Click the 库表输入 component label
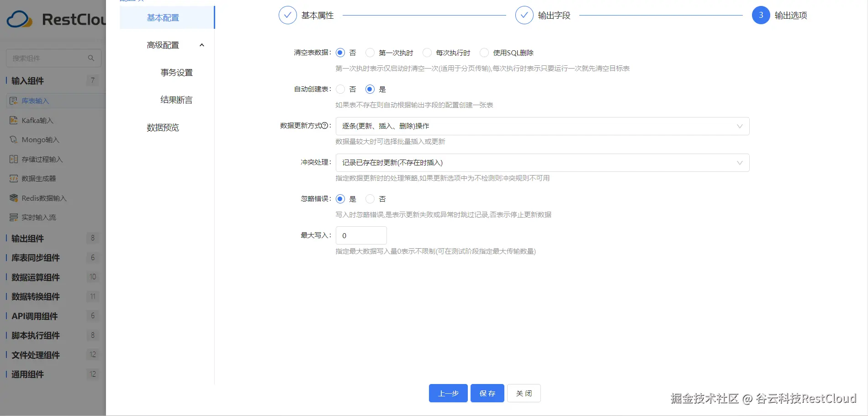The image size is (868, 416). 35,101
